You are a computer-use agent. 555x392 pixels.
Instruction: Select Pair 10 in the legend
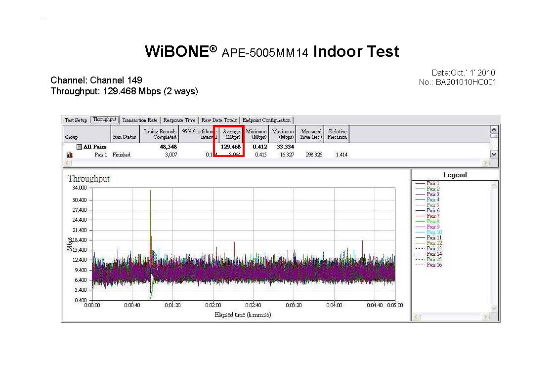pos(428,232)
